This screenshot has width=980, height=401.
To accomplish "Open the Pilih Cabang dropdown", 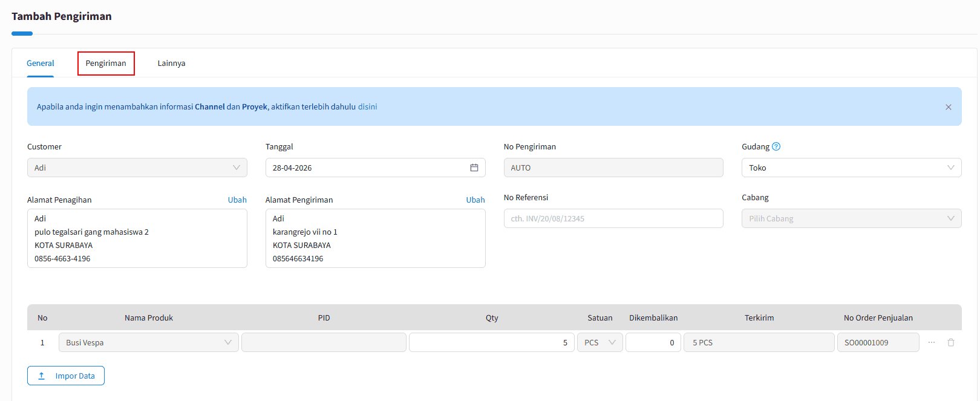I will [851, 218].
